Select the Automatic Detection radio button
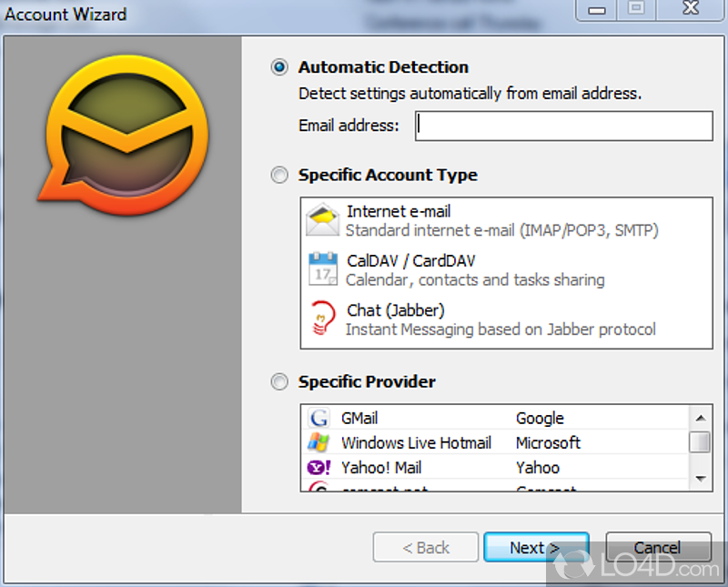The image size is (728, 587). pyautogui.click(x=279, y=67)
